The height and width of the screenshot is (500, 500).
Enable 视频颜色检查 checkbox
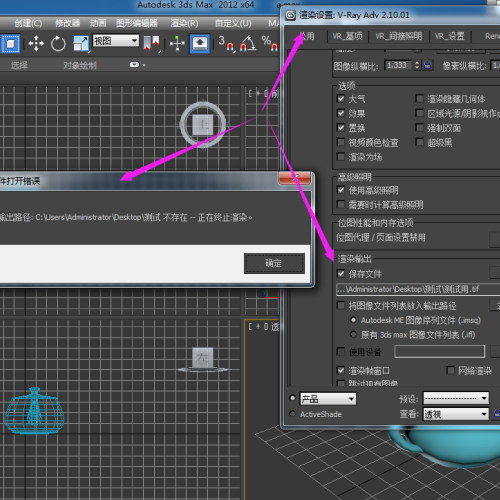pos(341,142)
